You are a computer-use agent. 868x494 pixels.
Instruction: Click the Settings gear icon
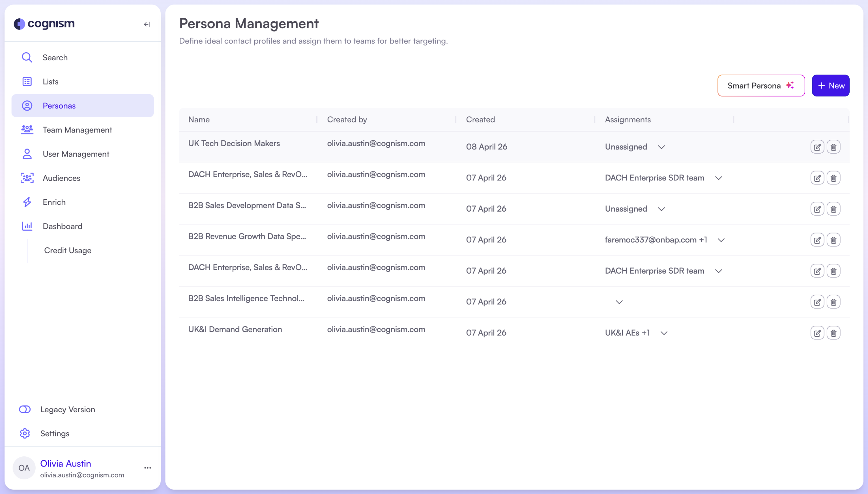coord(25,434)
